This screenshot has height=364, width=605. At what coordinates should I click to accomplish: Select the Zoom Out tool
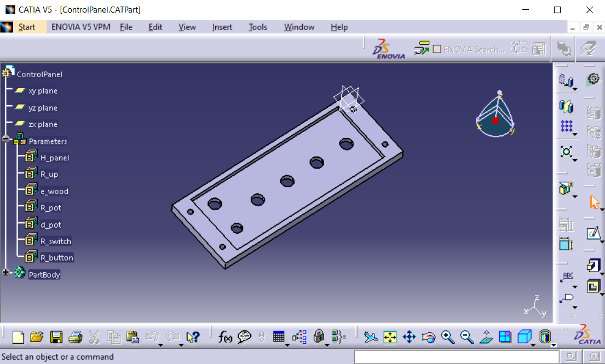[466, 337]
